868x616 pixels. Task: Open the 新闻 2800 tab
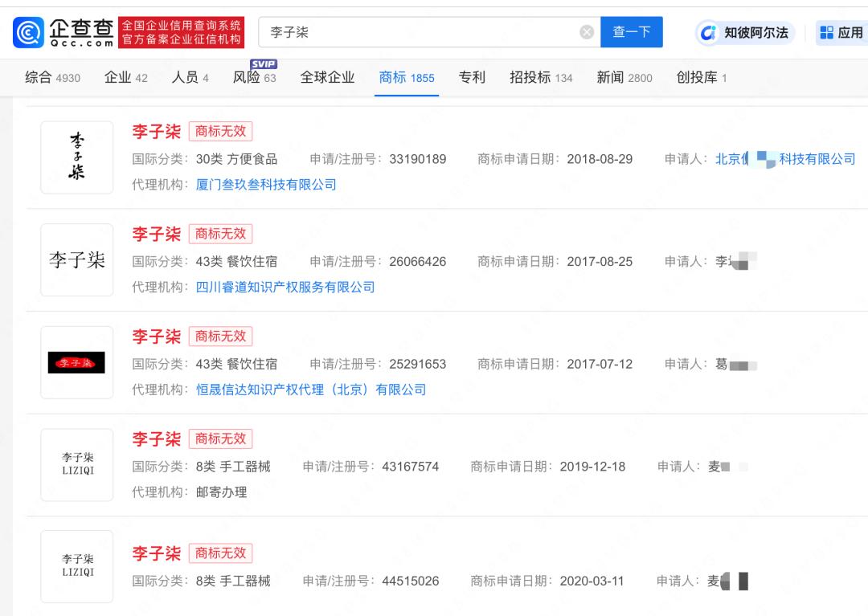624,77
